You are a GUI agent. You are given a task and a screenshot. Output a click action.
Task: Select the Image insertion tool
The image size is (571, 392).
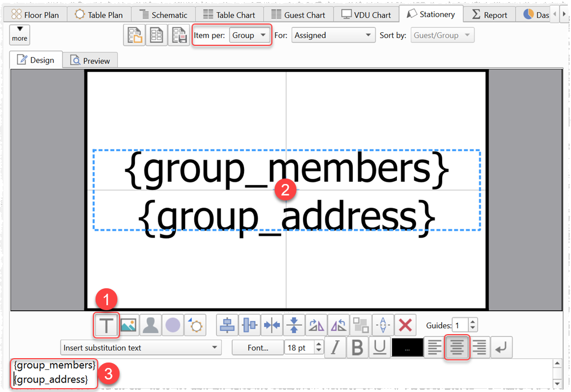[x=129, y=324]
